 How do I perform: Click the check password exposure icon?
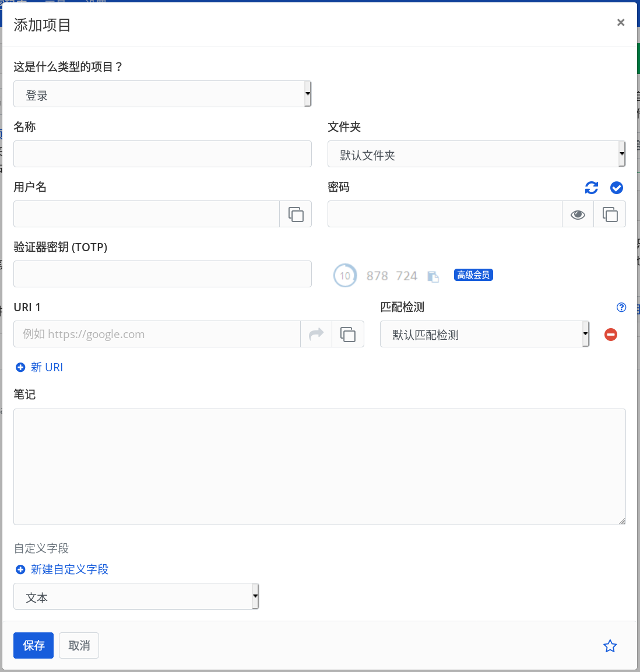pos(616,188)
